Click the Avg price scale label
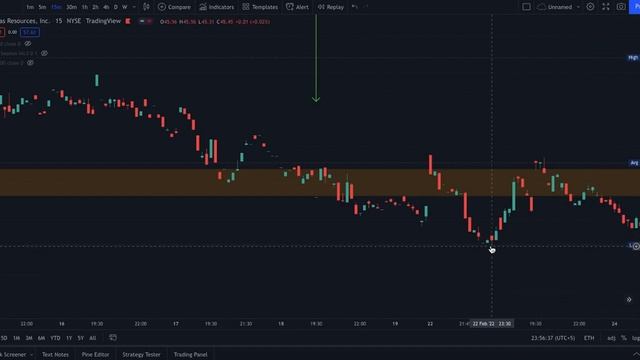The image size is (640, 360). (x=634, y=163)
